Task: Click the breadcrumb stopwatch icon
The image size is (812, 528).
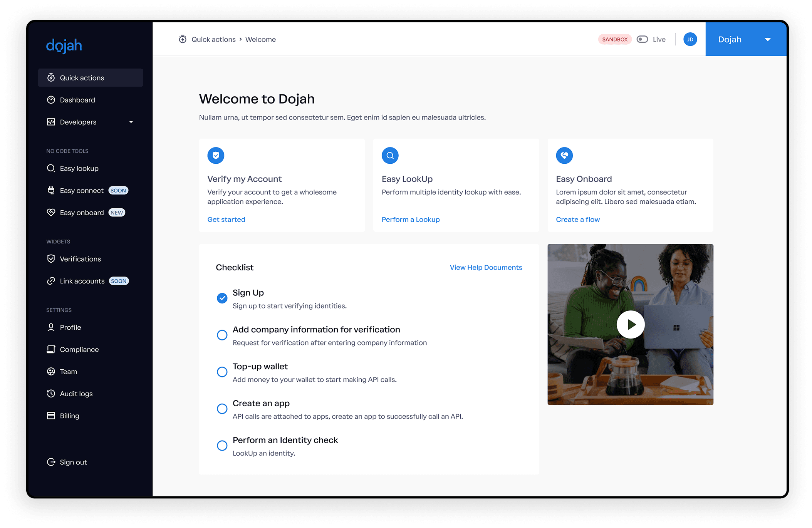Action: [x=183, y=39]
